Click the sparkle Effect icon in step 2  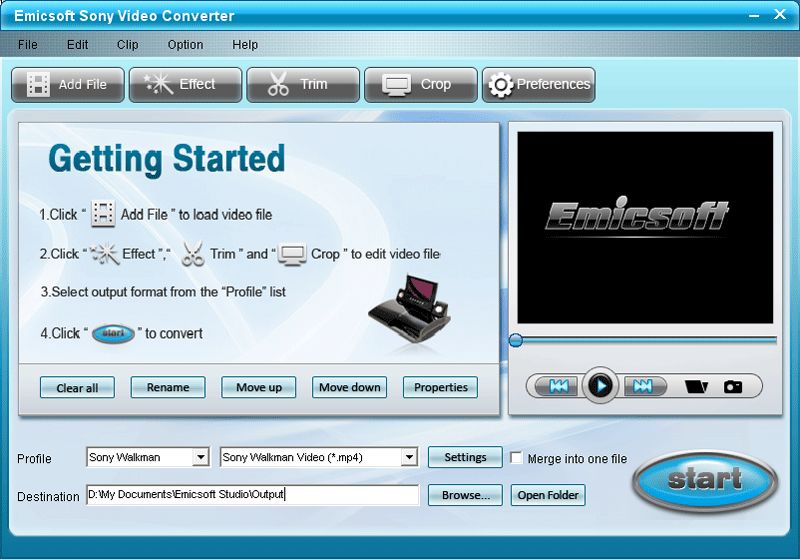click(105, 254)
